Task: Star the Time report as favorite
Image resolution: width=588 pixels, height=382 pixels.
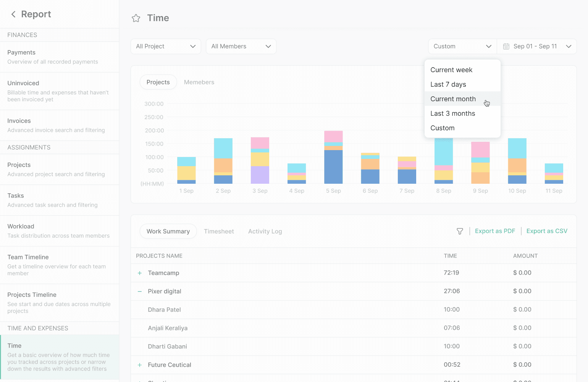Action: pyautogui.click(x=136, y=18)
